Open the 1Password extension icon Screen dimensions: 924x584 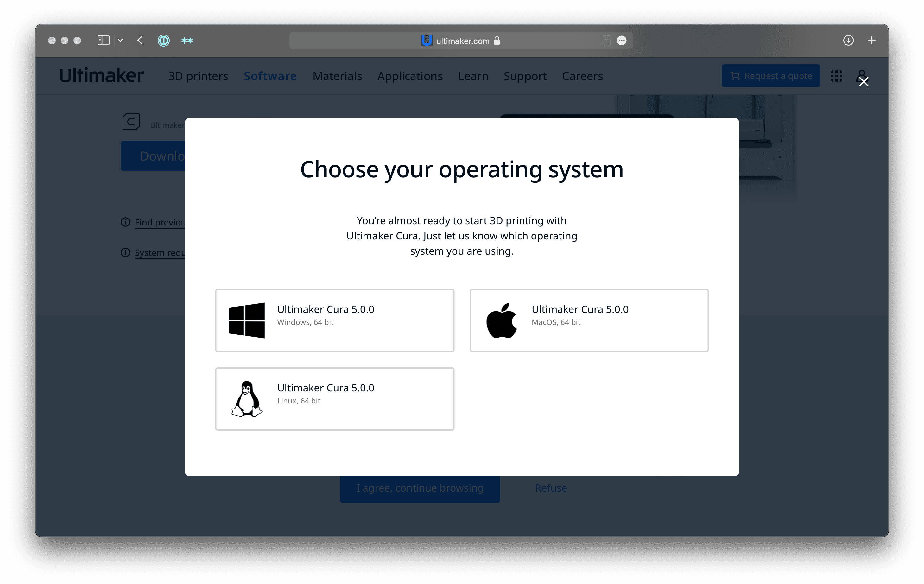(x=164, y=40)
